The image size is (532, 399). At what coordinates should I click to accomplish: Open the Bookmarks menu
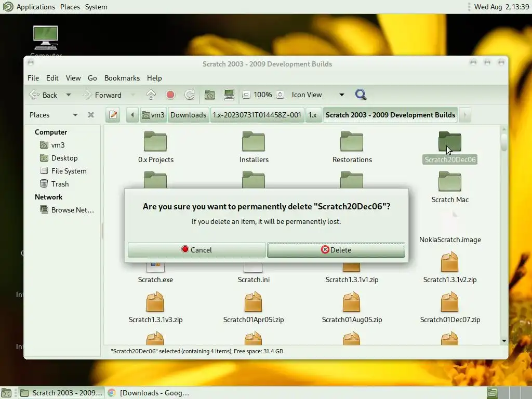122,78
